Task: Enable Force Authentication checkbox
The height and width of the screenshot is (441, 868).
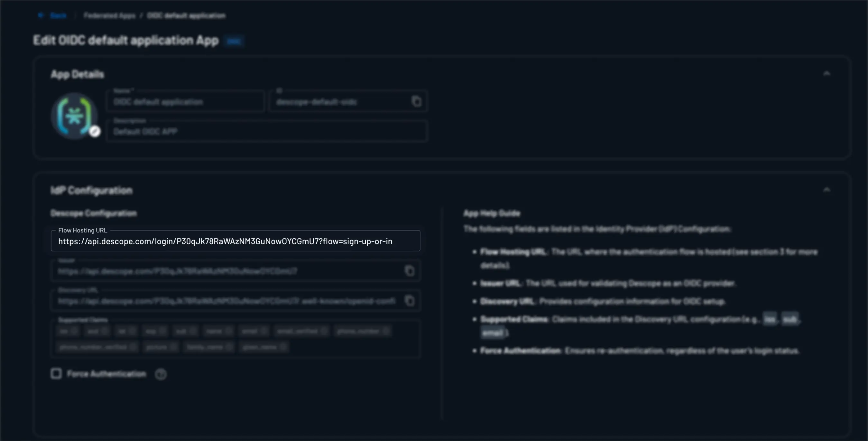Action: (56, 374)
